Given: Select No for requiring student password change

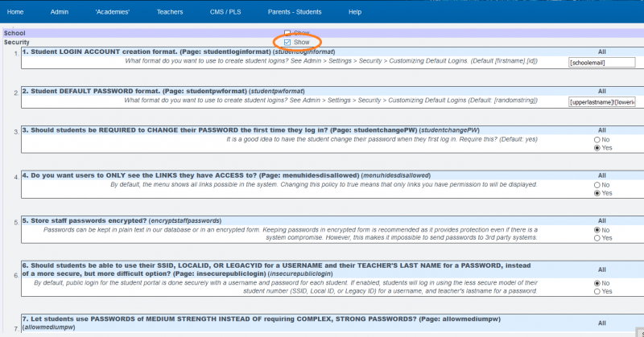Looking at the screenshot, I should click(597, 139).
